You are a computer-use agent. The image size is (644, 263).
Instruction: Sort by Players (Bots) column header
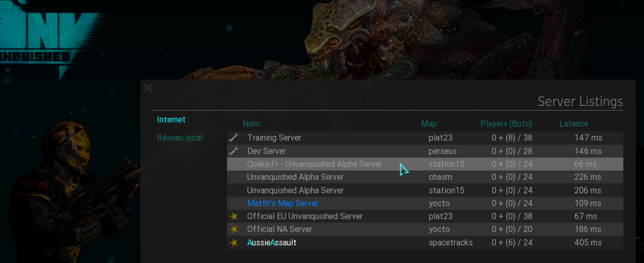[x=506, y=123]
